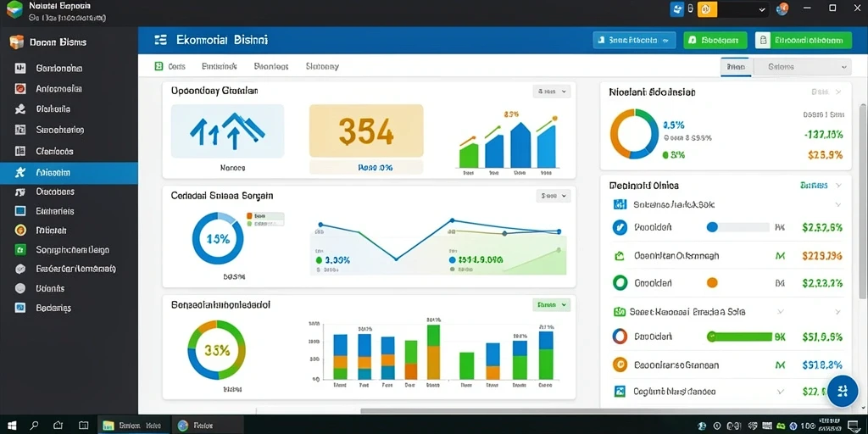Switch to the Sietoney tab
868x434 pixels.
click(x=322, y=66)
